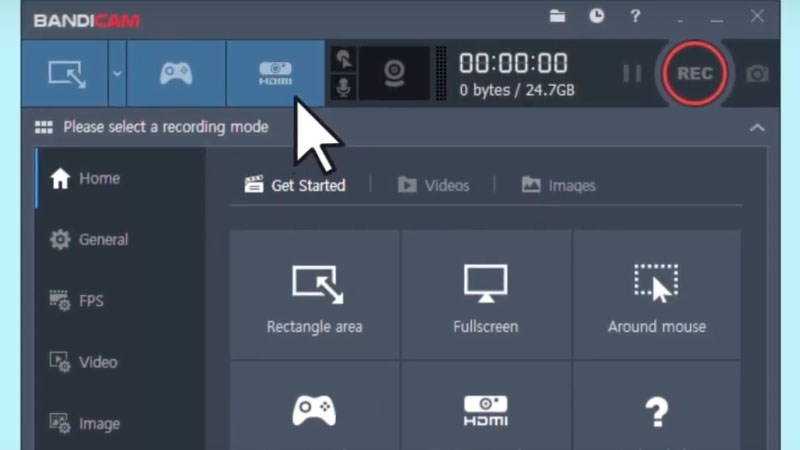Toggle the webcam overlay
Viewport: 800px width, 450px height.
394,73
